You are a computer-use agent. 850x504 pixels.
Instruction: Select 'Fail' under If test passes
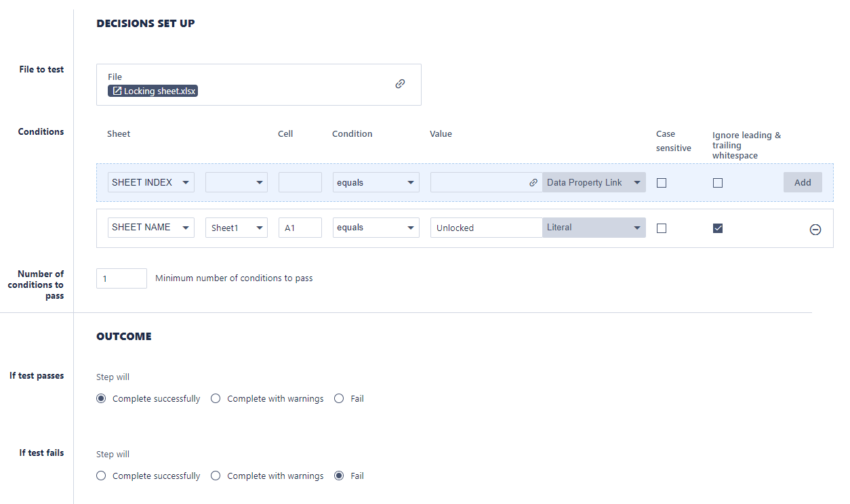tap(339, 399)
